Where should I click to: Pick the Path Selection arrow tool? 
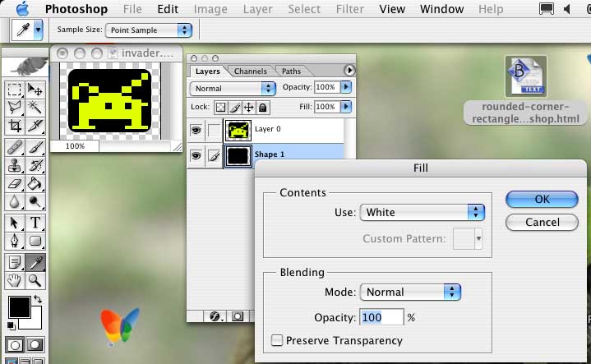point(15,223)
